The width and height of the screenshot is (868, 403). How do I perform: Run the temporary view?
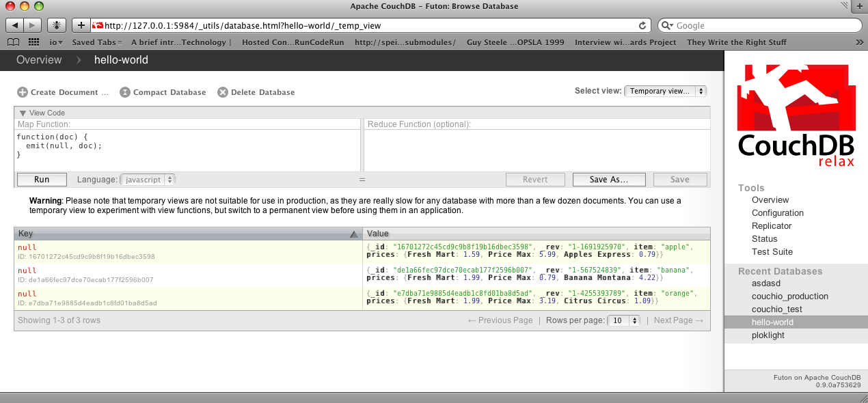point(42,180)
